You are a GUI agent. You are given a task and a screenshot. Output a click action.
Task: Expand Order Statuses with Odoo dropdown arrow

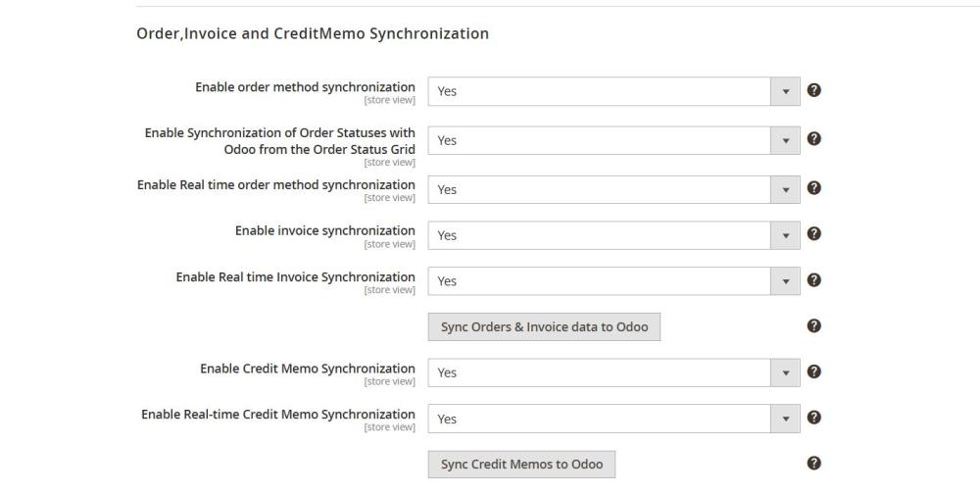(x=786, y=140)
